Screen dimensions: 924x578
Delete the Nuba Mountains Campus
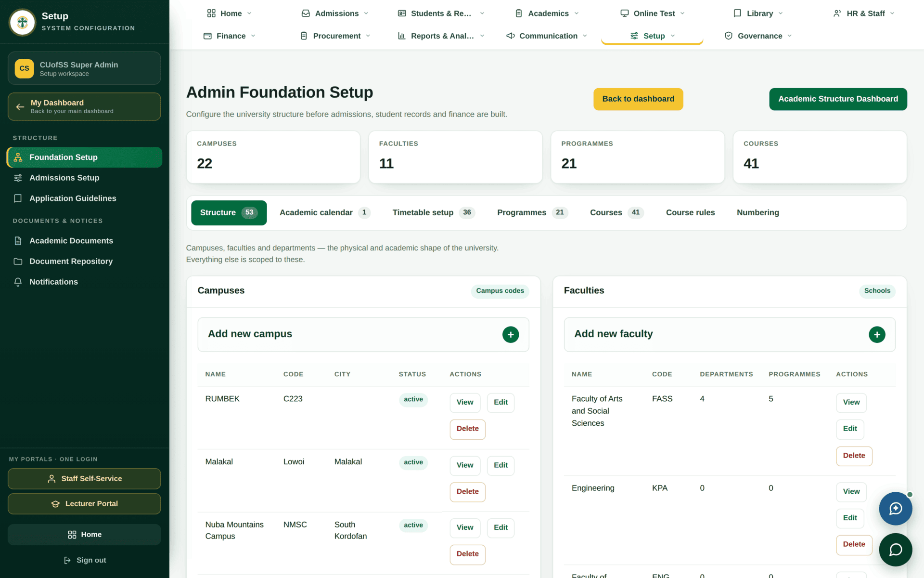(467, 554)
